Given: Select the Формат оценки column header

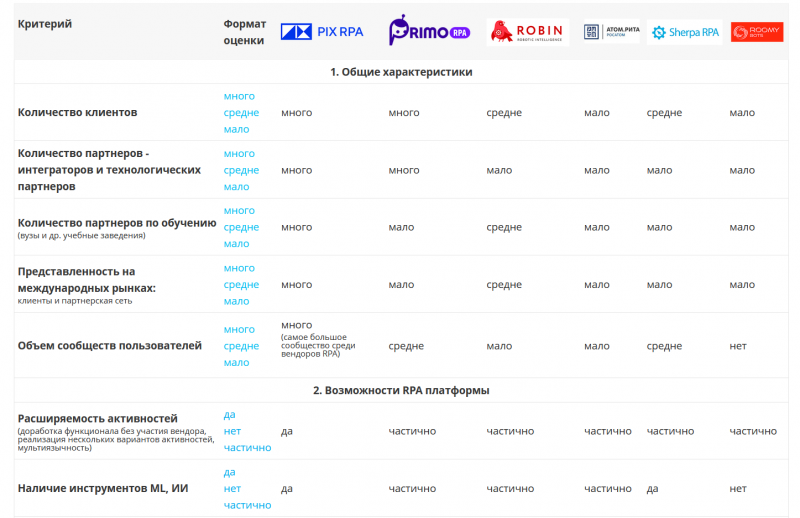Looking at the screenshot, I should coord(245,32).
